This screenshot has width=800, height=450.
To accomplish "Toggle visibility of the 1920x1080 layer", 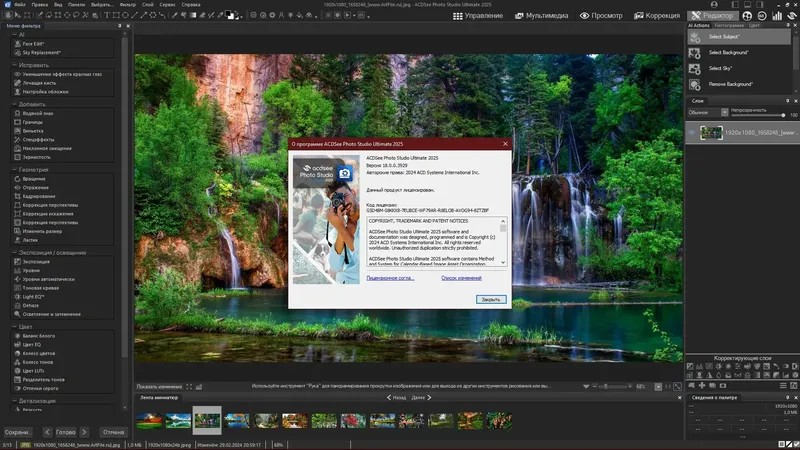I will click(x=691, y=131).
